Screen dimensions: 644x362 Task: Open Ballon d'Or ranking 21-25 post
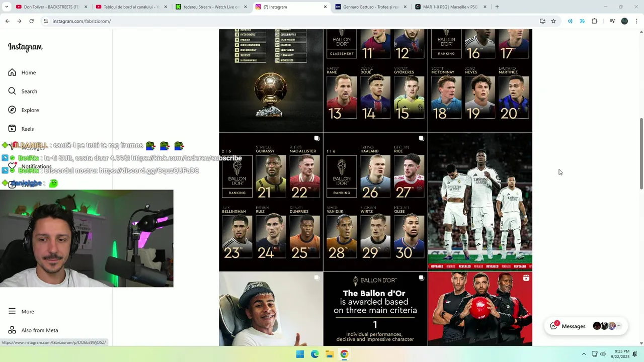pos(271,202)
